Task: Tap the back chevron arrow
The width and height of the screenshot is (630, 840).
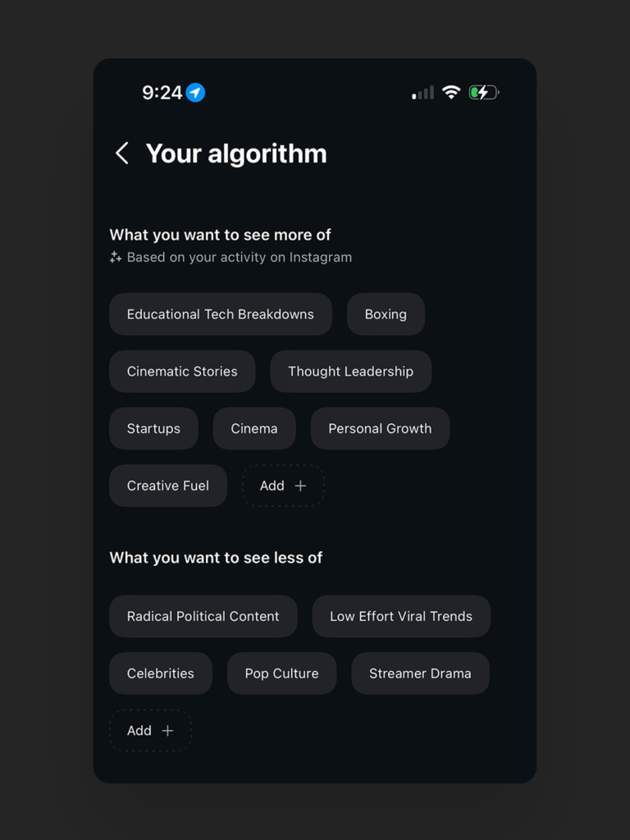Action: (121, 153)
